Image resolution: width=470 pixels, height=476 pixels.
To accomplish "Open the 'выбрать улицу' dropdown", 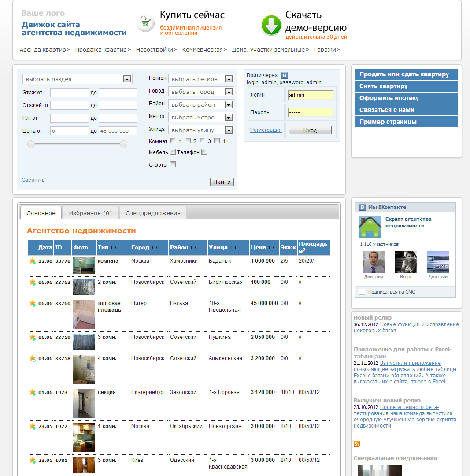I will pyautogui.click(x=201, y=130).
